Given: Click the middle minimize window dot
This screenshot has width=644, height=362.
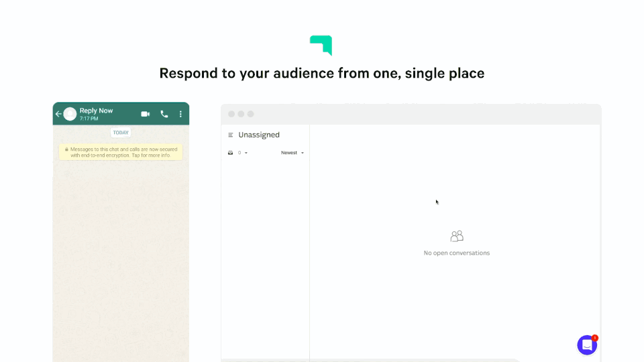Looking at the screenshot, I should click(x=241, y=114).
